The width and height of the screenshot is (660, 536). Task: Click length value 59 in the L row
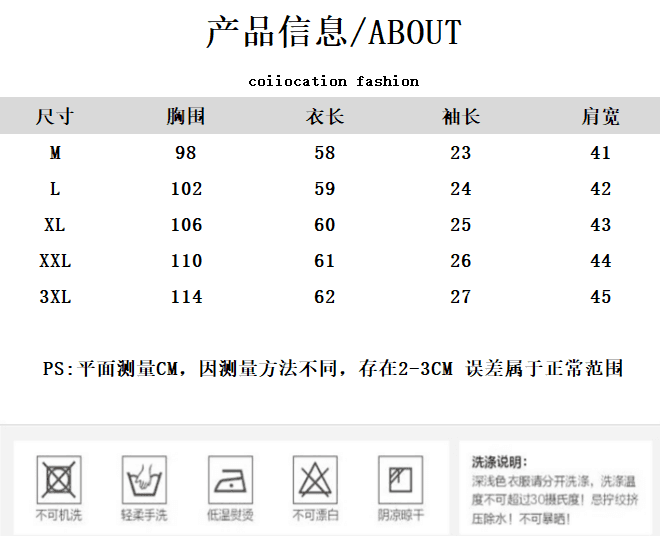click(325, 189)
